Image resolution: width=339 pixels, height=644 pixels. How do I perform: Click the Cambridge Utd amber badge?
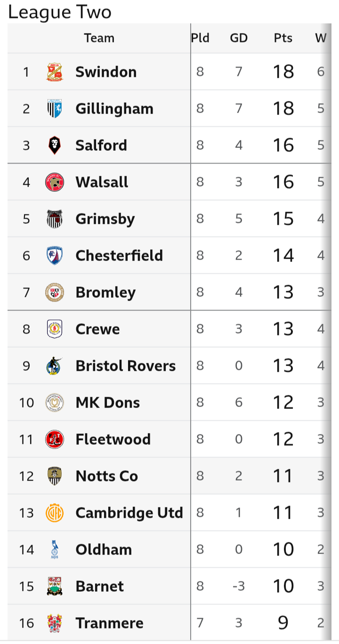(x=55, y=513)
